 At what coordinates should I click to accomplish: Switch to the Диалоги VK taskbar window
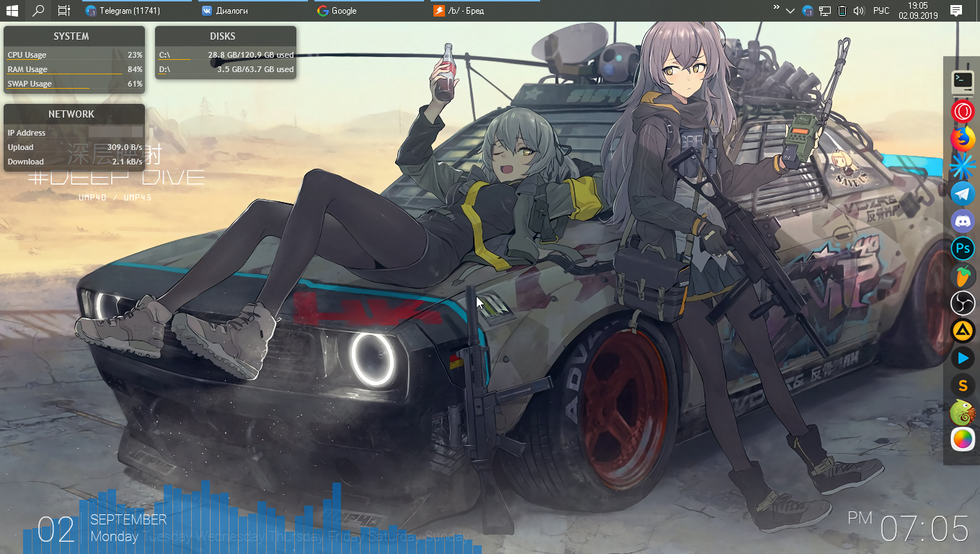[x=252, y=11]
